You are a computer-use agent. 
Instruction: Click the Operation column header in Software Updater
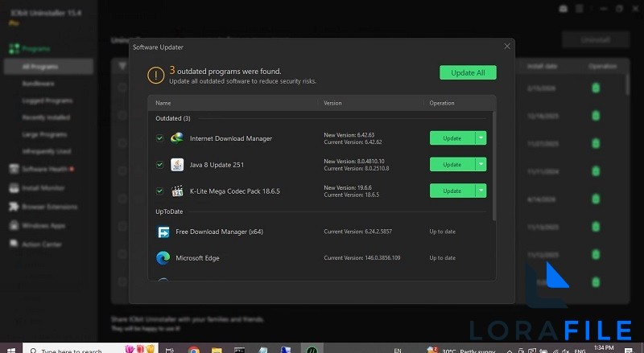(442, 103)
